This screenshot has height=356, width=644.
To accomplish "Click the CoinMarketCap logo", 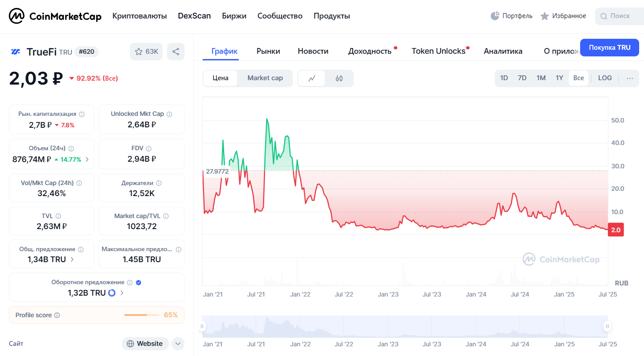I will [x=55, y=16].
